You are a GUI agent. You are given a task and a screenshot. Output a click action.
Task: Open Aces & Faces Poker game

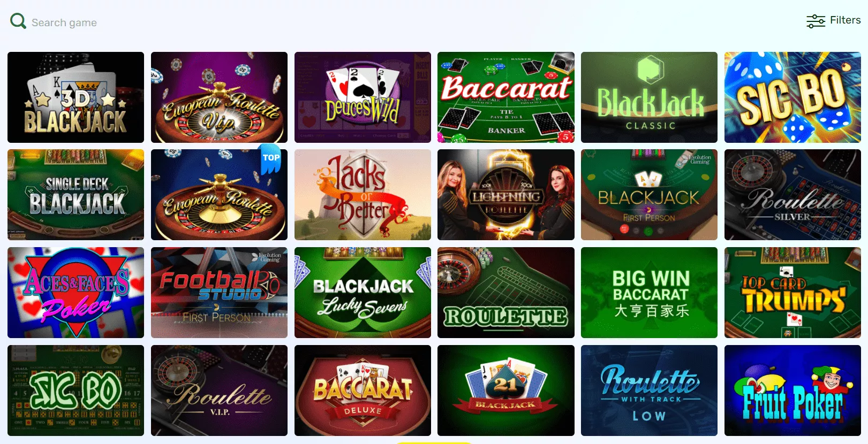click(76, 293)
